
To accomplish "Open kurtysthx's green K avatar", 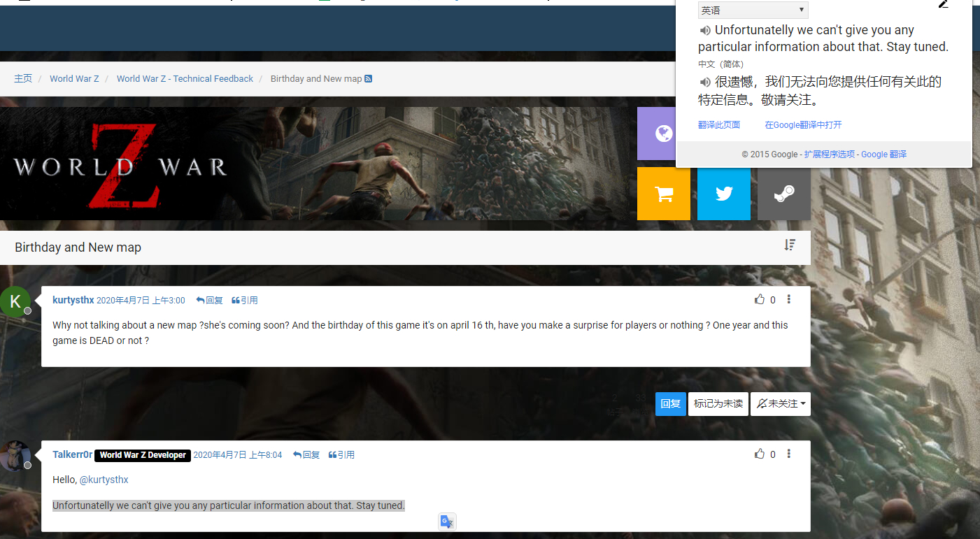I will pos(15,301).
